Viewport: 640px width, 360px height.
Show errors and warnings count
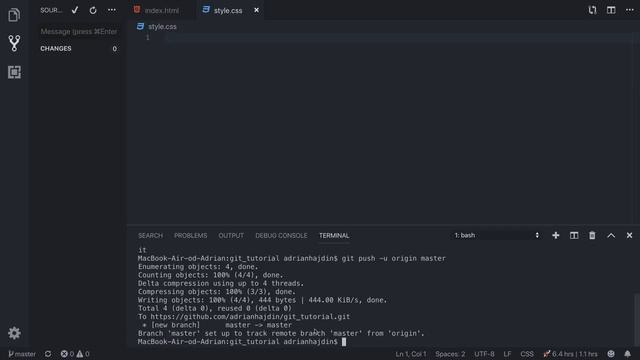click(x=75, y=354)
